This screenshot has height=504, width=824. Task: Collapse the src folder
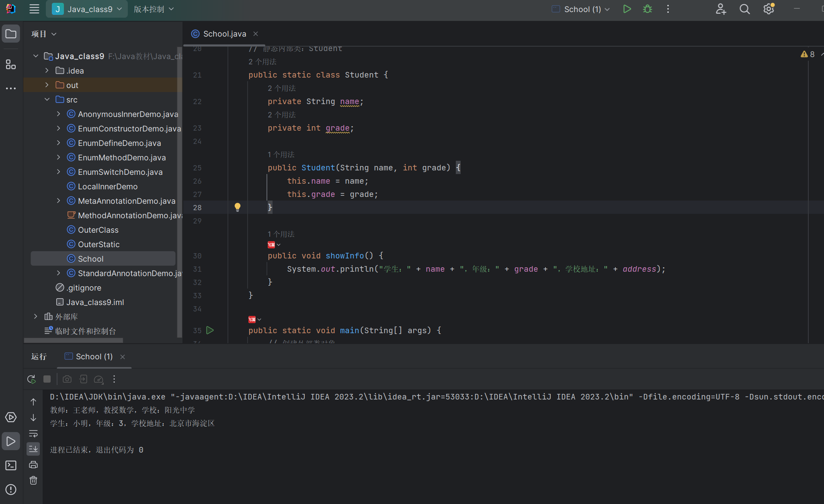pyautogui.click(x=47, y=99)
